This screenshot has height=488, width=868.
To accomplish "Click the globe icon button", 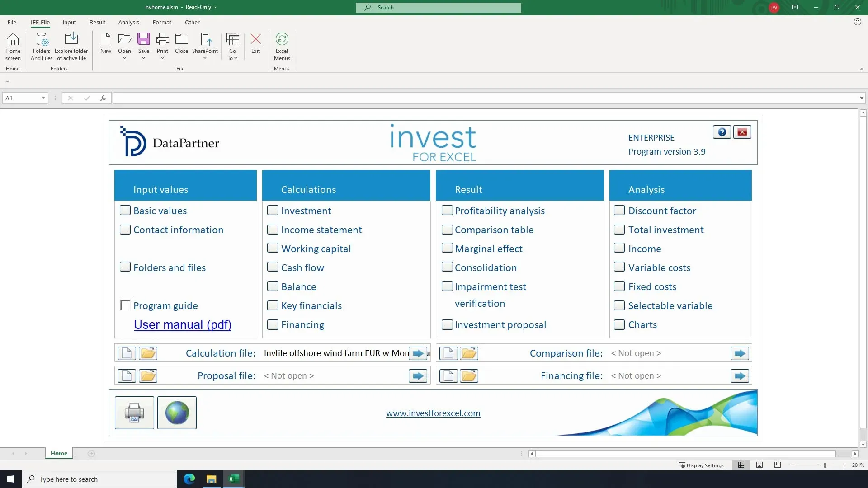I will 177,413.
